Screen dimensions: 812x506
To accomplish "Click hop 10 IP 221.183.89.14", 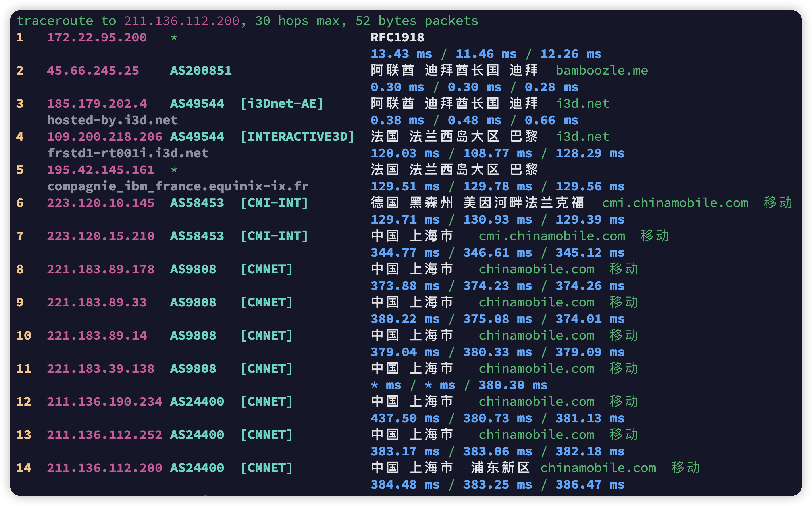I will coord(97,335).
